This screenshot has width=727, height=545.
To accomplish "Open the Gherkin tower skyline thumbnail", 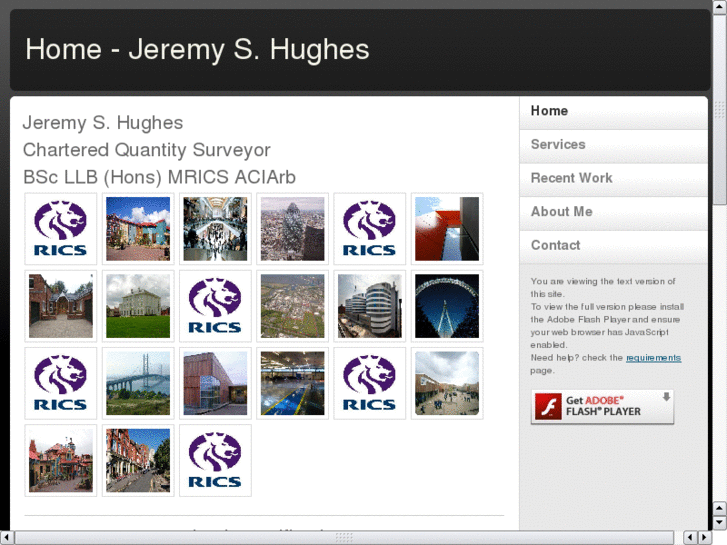I will tap(293, 229).
